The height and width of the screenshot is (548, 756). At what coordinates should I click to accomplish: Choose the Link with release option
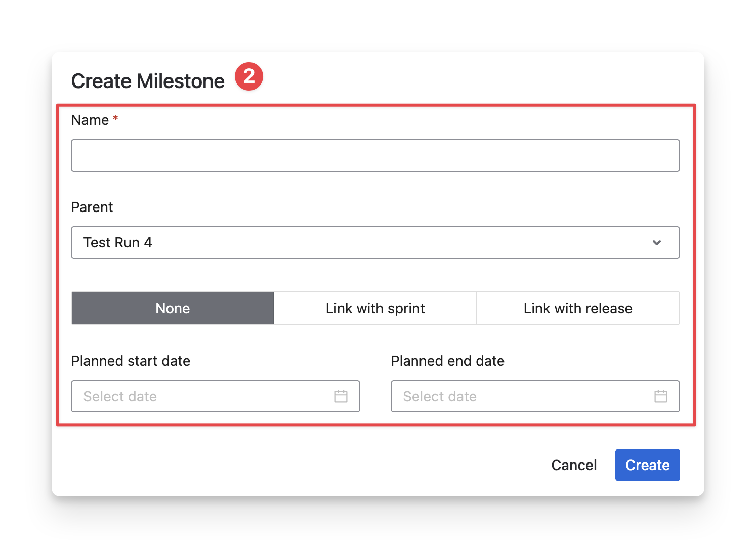(578, 308)
